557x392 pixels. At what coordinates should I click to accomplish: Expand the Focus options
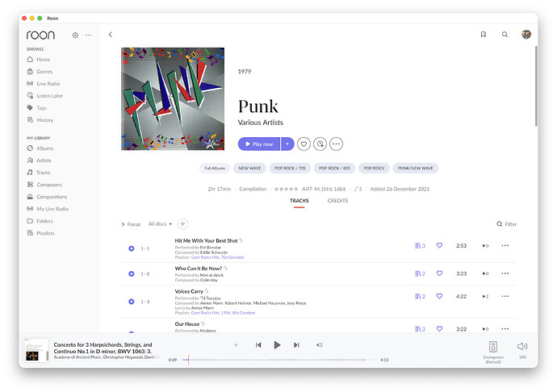[131, 224]
